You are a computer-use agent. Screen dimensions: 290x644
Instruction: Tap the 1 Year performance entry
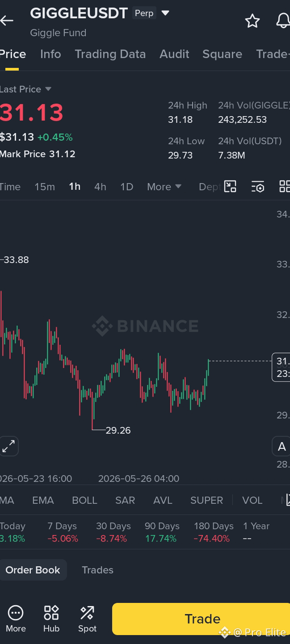point(256,532)
